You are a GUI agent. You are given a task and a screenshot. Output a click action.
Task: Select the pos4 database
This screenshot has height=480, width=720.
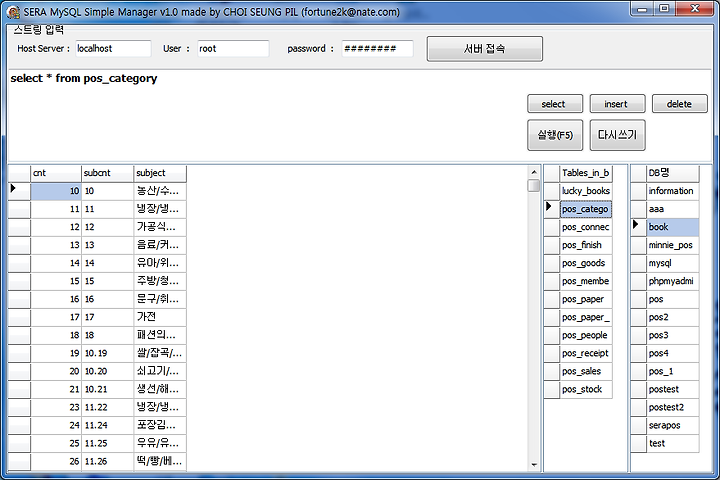point(673,353)
